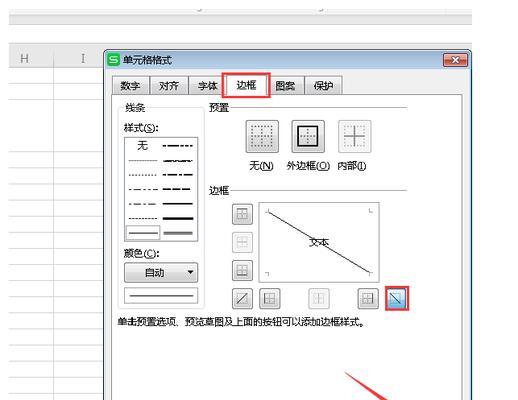Choose the 无 line style option
518x400 pixels.
click(143, 146)
